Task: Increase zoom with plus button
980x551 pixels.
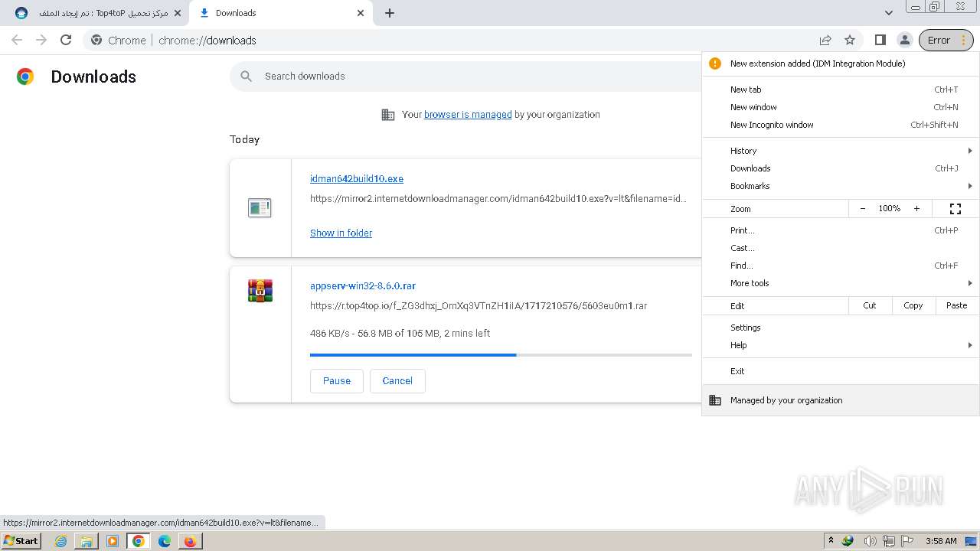Action: pos(916,208)
